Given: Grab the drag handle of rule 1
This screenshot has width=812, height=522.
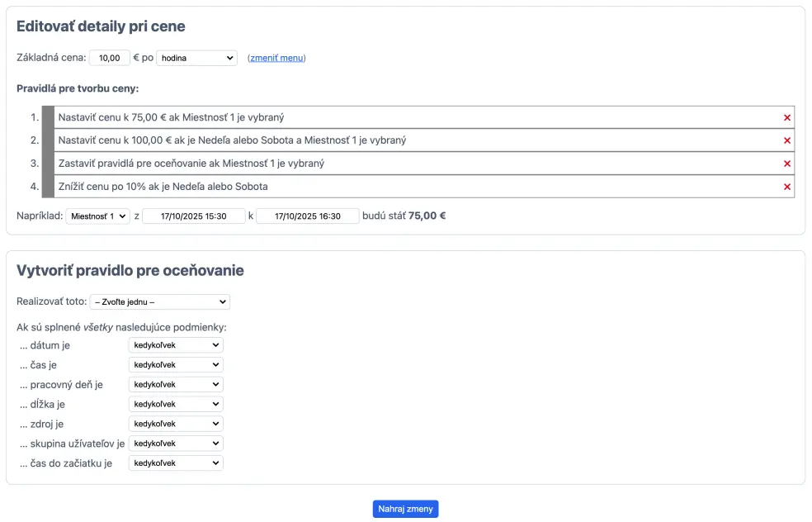Looking at the screenshot, I should 48,118.
